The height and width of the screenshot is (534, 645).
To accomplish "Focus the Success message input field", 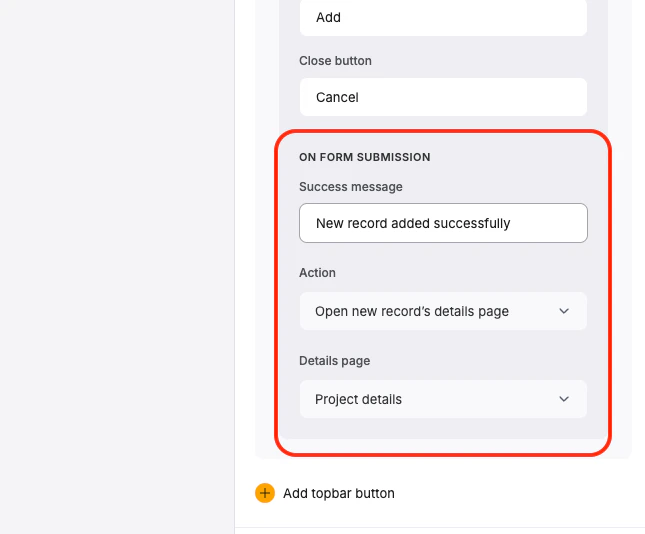I will tap(443, 223).
